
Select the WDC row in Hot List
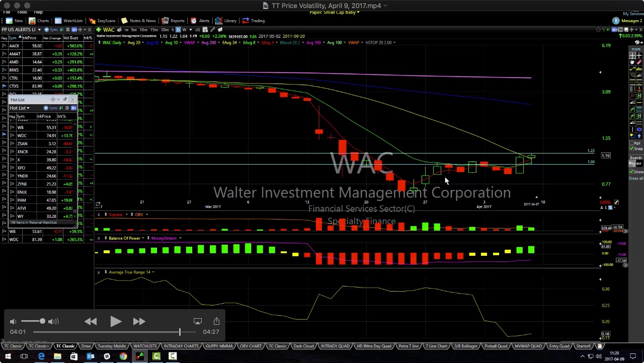click(41, 135)
